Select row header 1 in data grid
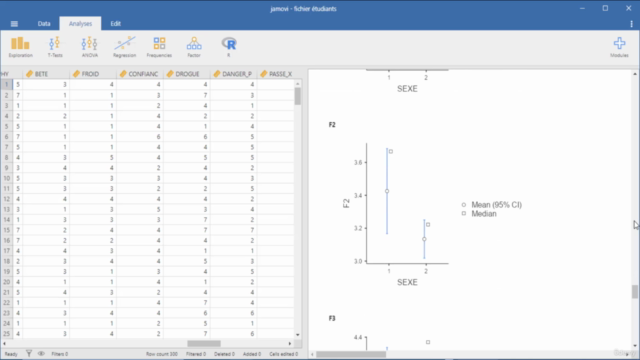 tap(7, 84)
